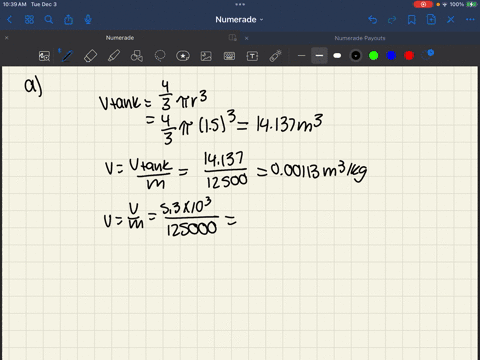Tap the battery indicator in status bar

tap(471, 4)
